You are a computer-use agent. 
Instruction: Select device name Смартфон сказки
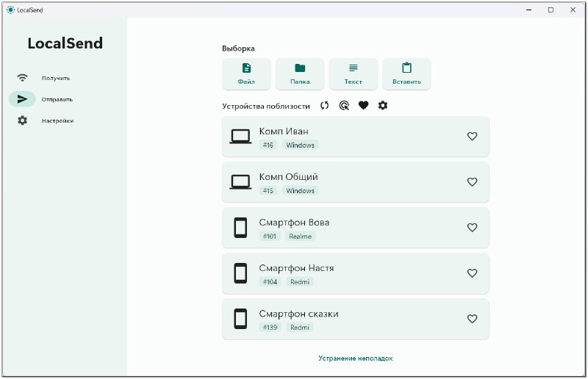tap(298, 314)
